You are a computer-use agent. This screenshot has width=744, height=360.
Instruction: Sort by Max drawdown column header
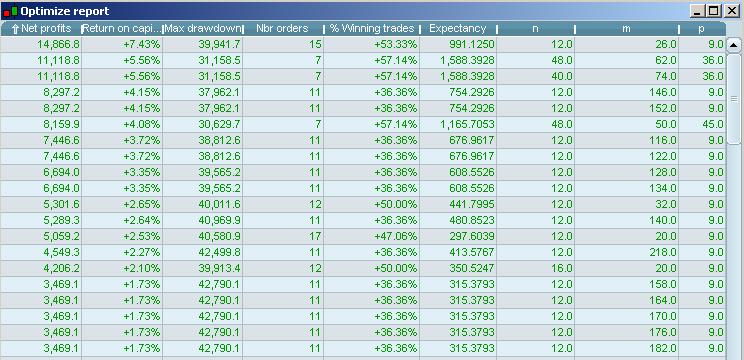coord(203,28)
